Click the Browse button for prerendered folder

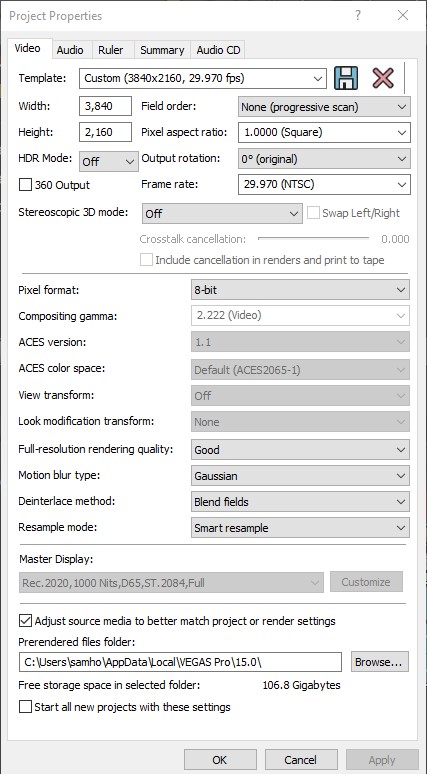click(380, 662)
